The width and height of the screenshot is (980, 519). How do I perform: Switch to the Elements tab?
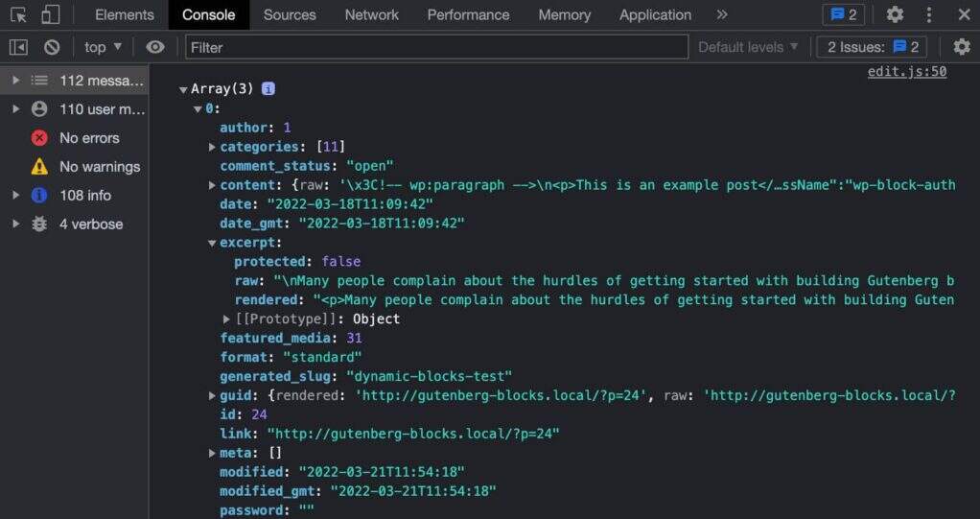pos(125,14)
